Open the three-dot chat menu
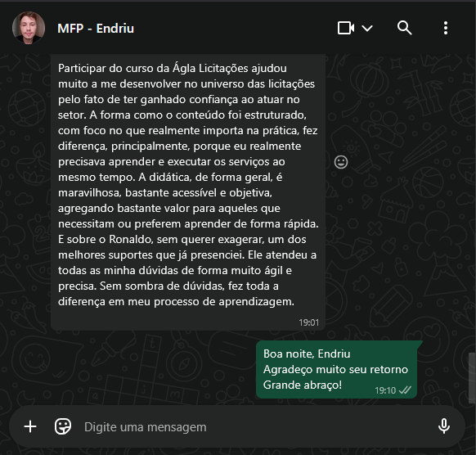This screenshot has height=455, width=476. (x=446, y=29)
